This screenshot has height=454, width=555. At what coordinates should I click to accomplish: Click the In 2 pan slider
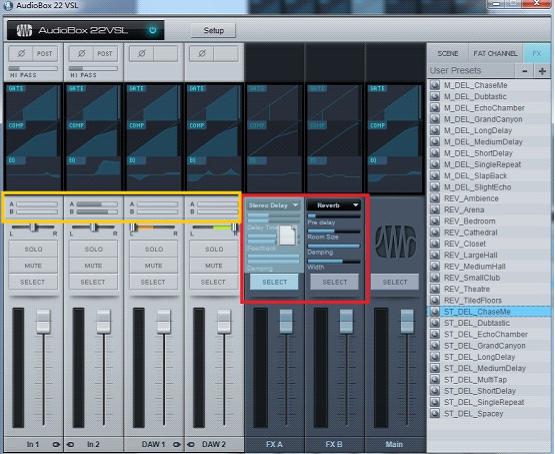click(x=93, y=227)
